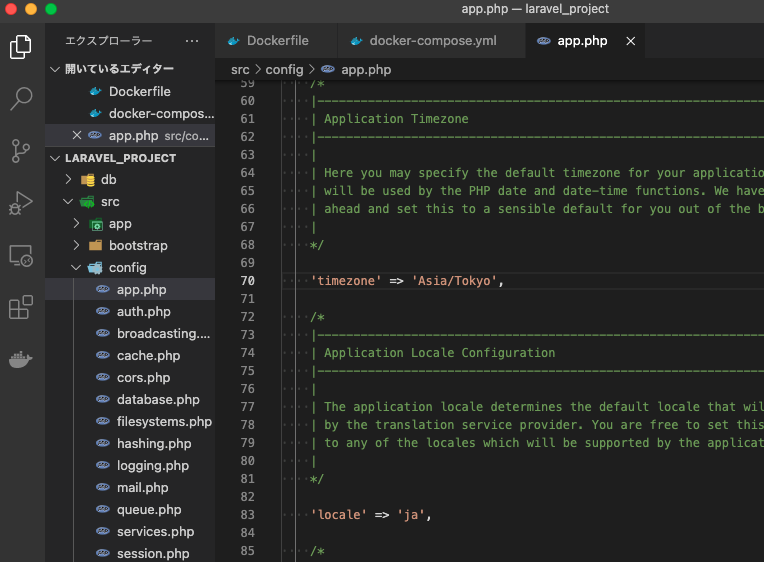Screen dimensions: 764x562
Task: Collapse the LARAVEL_PROJECT section header
Action: (120, 158)
